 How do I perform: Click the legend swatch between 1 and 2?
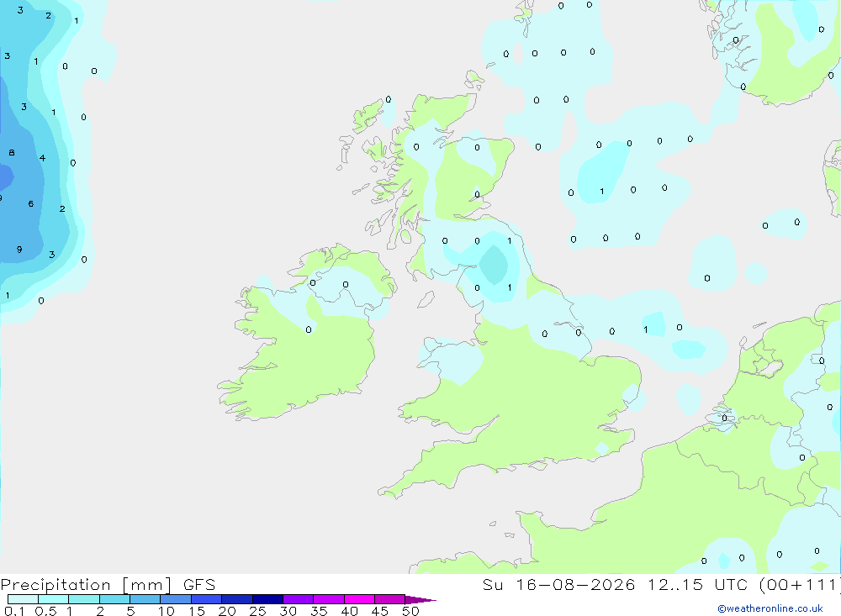pyautogui.click(x=84, y=599)
